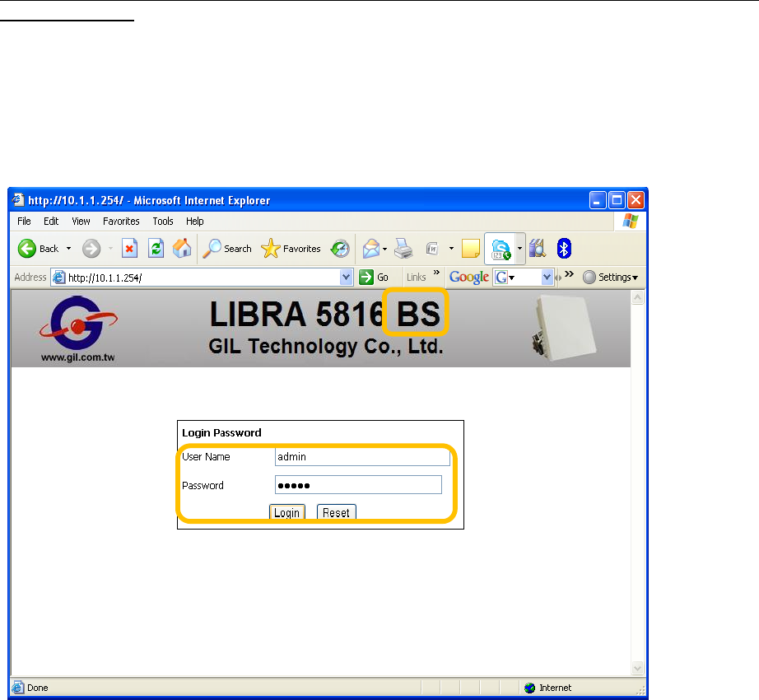Maximize the Internet Explorer window
Viewport: 759px width, 700px height.
[x=617, y=200]
